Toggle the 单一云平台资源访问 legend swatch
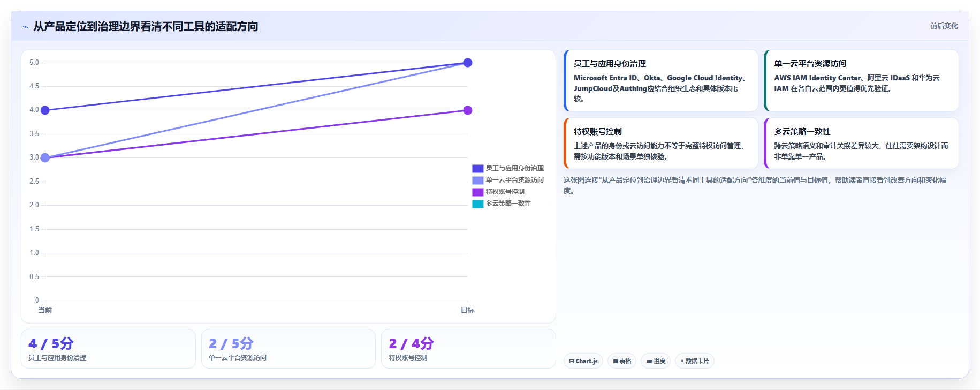980x390 pixels. point(477,180)
